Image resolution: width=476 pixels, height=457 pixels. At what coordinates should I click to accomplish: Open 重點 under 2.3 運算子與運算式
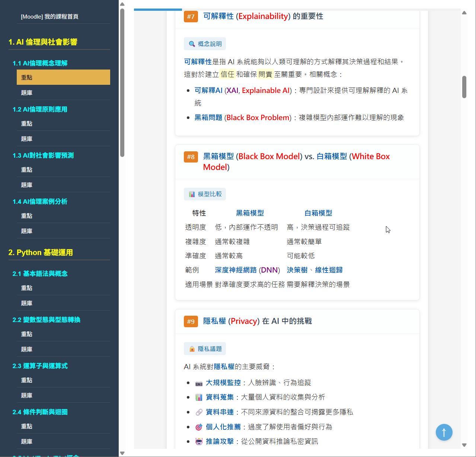tap(63, 380)
